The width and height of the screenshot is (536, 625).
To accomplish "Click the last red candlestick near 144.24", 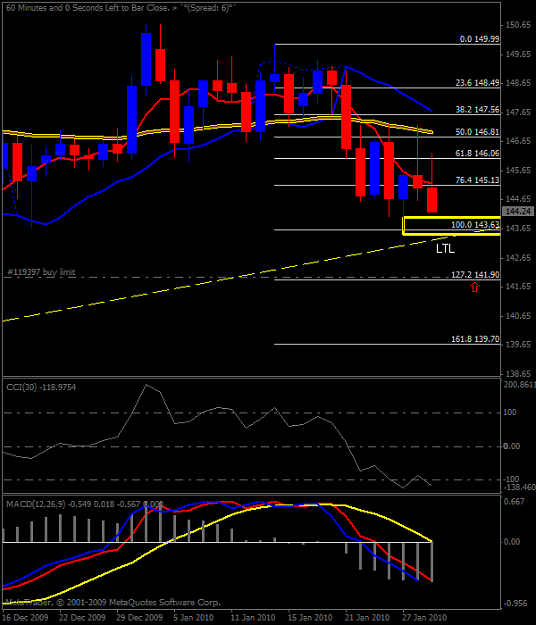I will 432,200.
